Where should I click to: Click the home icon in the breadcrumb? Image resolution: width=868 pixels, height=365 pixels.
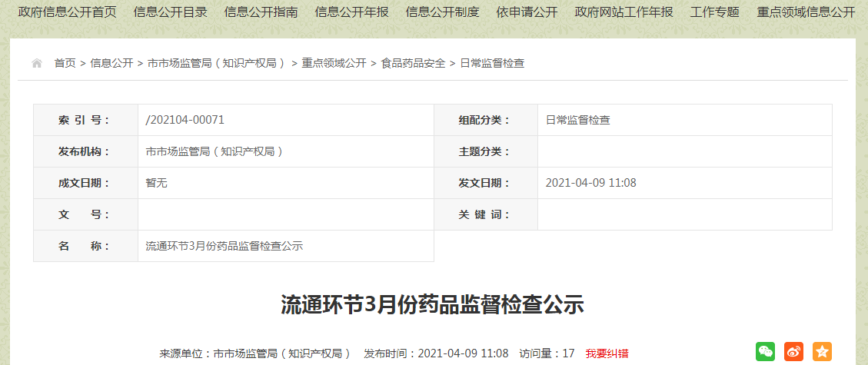(37, 63)
